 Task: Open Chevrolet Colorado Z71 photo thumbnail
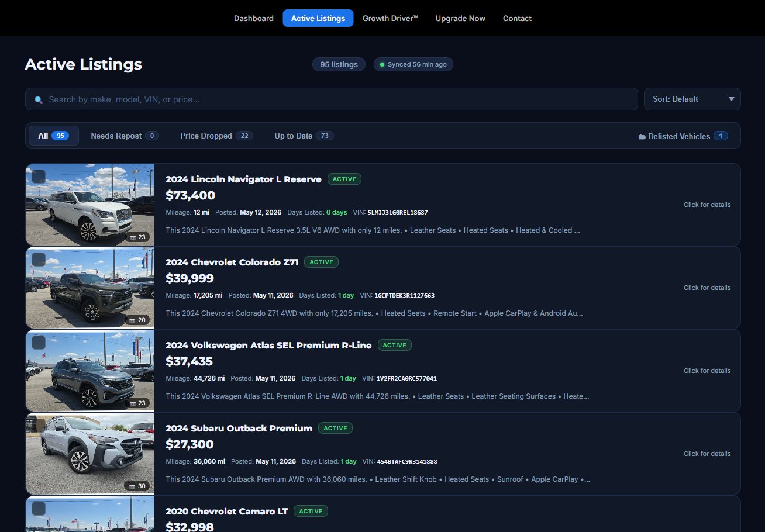[x=90, y=288]
